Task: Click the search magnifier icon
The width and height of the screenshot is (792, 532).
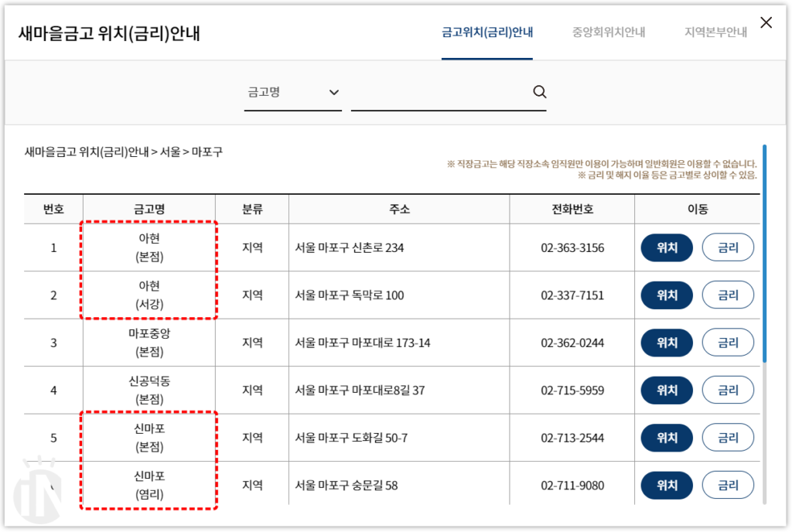Action: [x=539, y=92]
